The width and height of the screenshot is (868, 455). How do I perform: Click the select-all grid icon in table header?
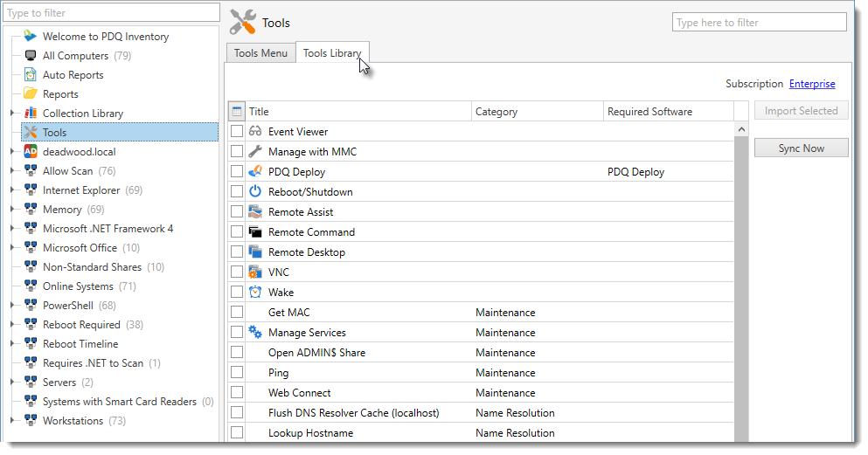pyautogui.click(x=236, y=111)
